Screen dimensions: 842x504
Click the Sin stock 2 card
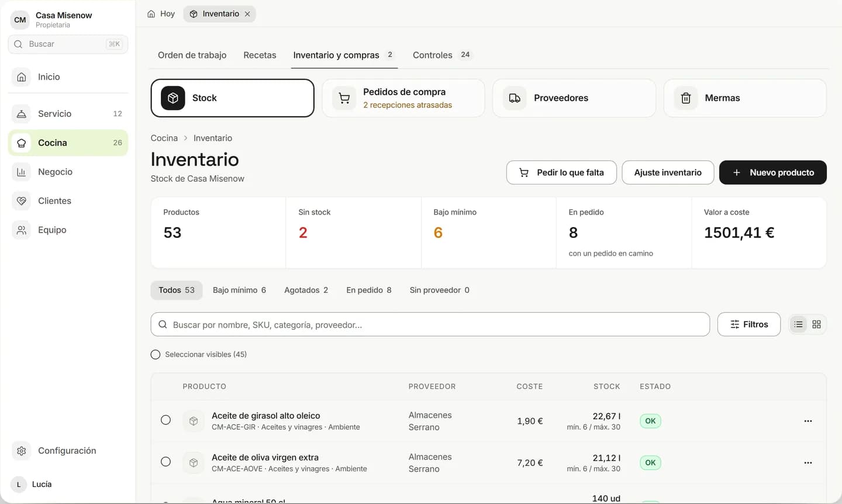353,233
